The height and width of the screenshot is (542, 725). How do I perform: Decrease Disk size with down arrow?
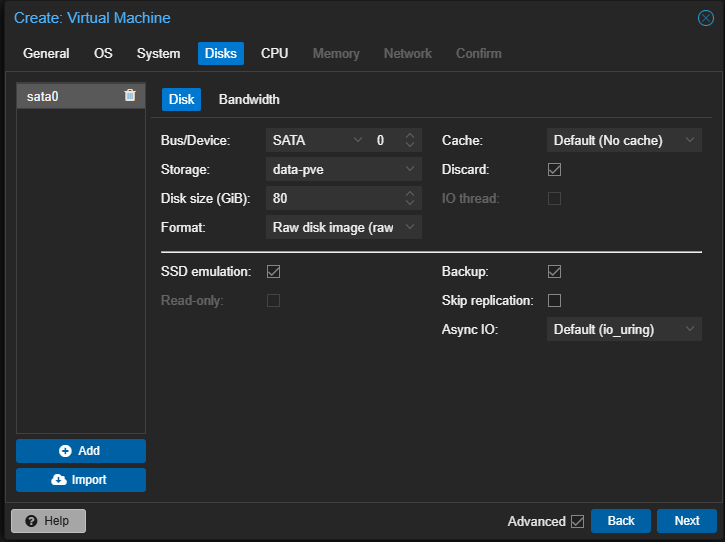(410, 203)
